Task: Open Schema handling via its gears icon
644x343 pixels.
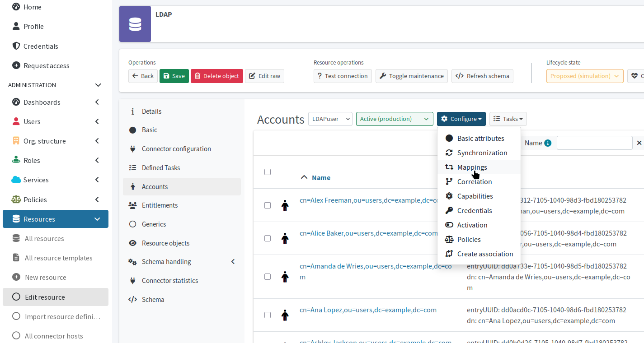Action: pyautogui.click(x=133, y=261)
